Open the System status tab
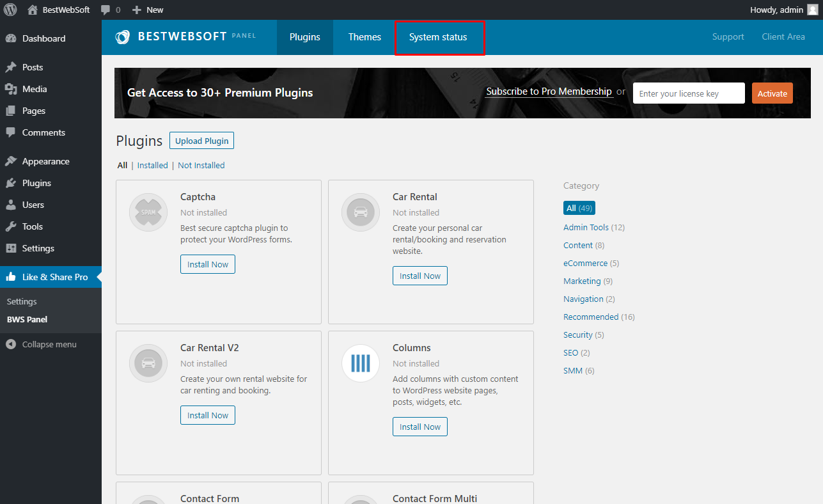This screenshot has width=823, height=504. point(438,37)
